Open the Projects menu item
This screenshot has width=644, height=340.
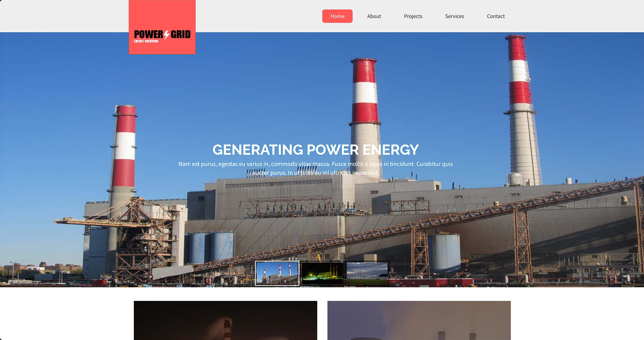[413, 16]
